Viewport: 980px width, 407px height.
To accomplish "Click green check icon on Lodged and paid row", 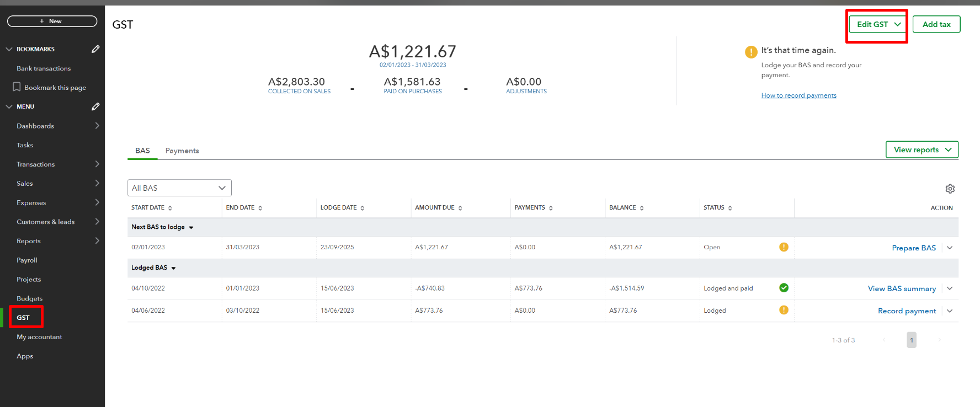I will 784,288.
